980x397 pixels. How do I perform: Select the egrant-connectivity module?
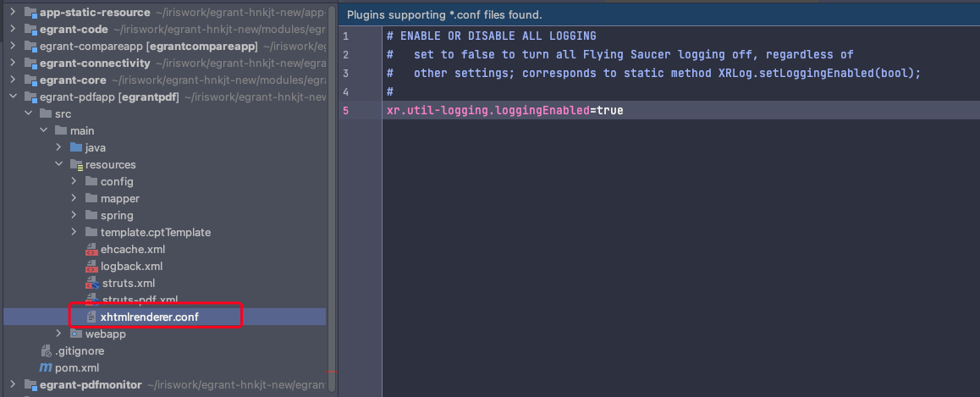[94, 63]
